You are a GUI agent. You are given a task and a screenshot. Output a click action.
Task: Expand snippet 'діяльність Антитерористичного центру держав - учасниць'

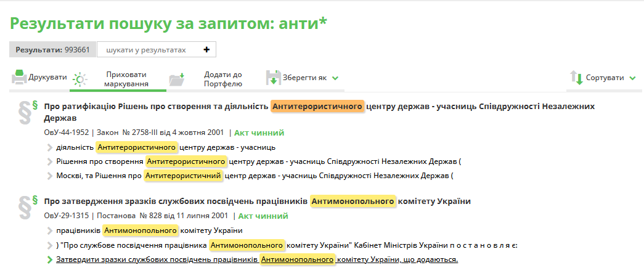point(50,147)
